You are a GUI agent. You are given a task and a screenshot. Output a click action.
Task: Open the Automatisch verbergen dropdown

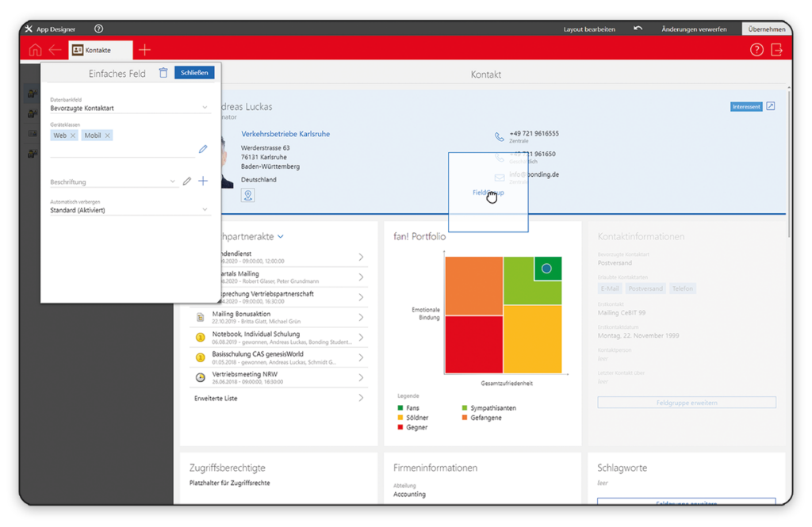pyautogui.click(x=205, y=210)
